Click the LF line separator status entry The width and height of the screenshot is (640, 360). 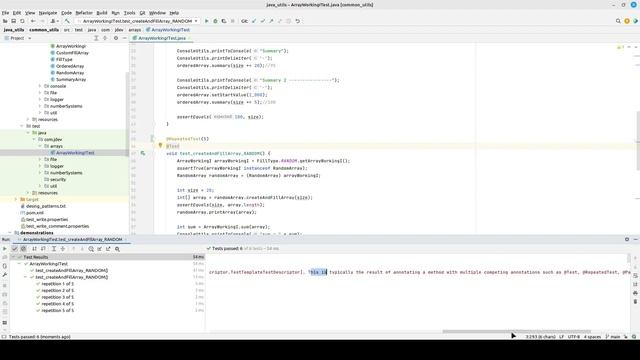[561, 337]
